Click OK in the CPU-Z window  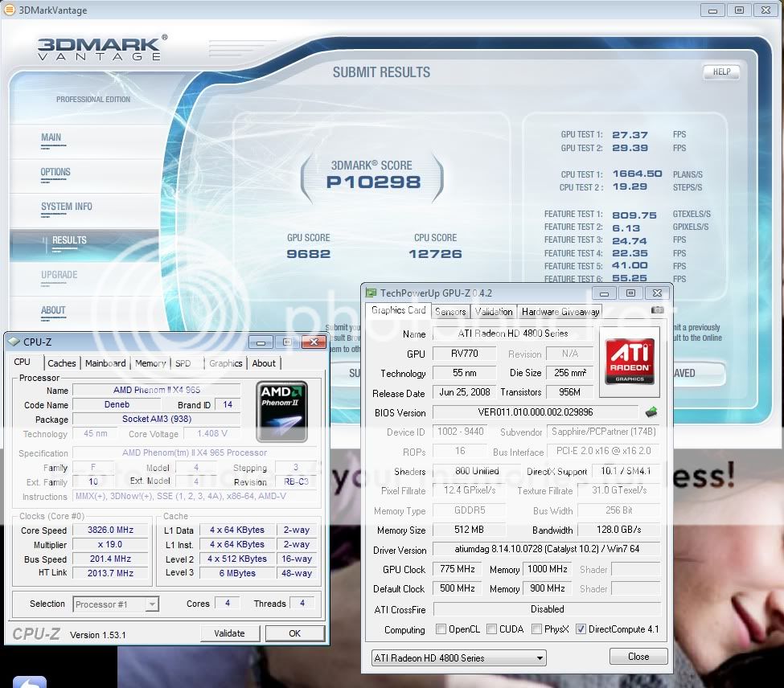(x=294, y=633)
